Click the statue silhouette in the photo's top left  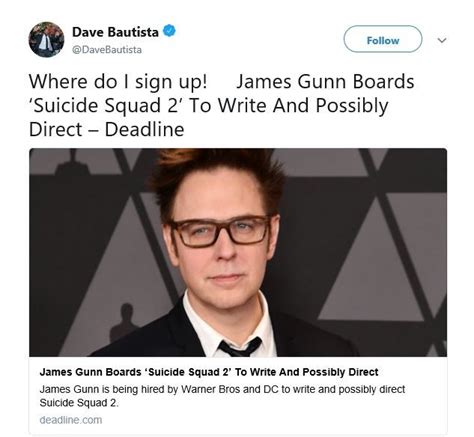(70, 162)
